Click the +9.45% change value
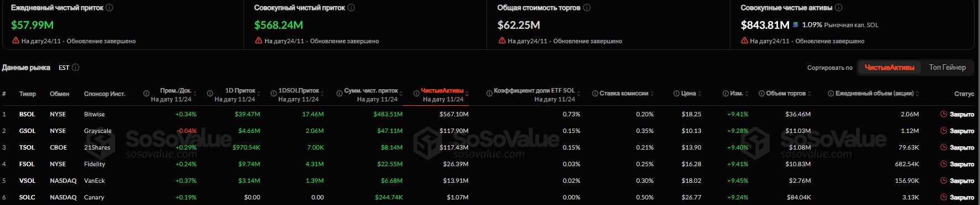Viewport: 980px width, 205px height. tap(738, 181)
